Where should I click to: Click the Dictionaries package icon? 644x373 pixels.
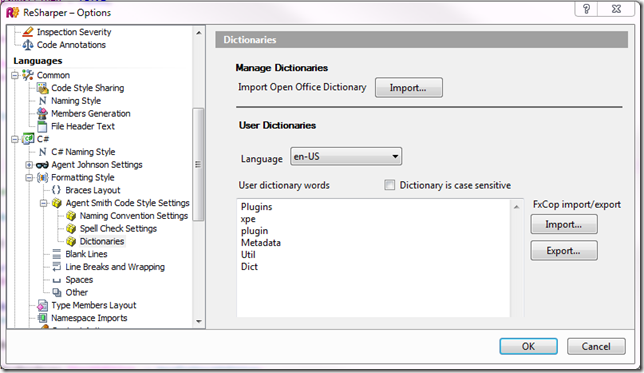click(71, 241)
